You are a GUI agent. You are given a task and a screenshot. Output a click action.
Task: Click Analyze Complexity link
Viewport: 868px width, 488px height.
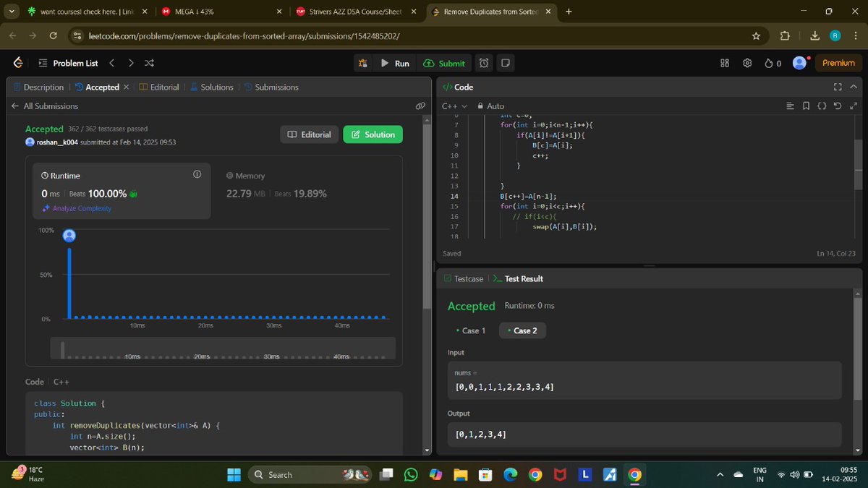(x=77, y=208)
